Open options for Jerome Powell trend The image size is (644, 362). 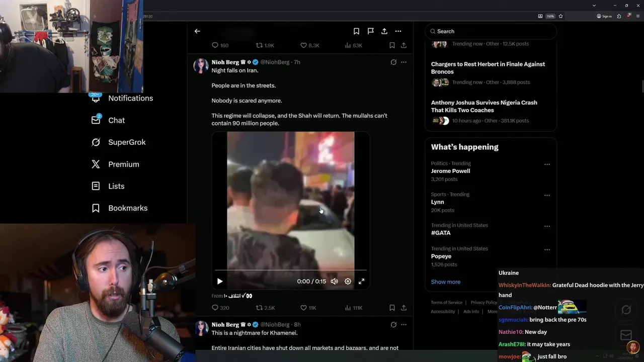coord(547,164)
